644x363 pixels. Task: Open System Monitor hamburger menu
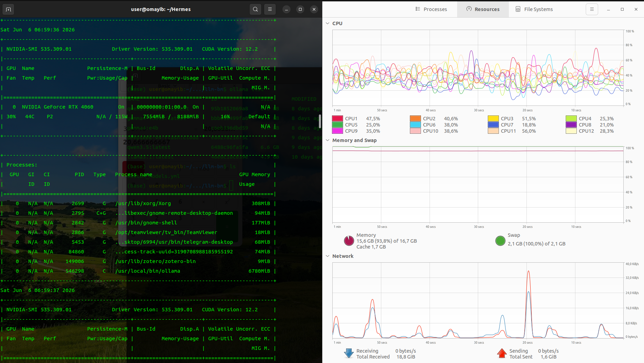click(592, 9)
